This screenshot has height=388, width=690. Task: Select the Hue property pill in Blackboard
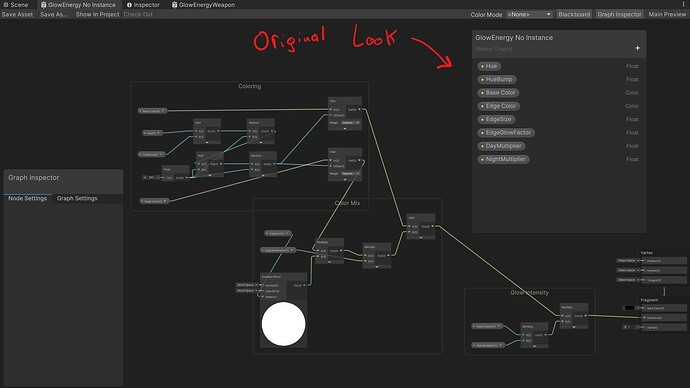click(489, 66)
